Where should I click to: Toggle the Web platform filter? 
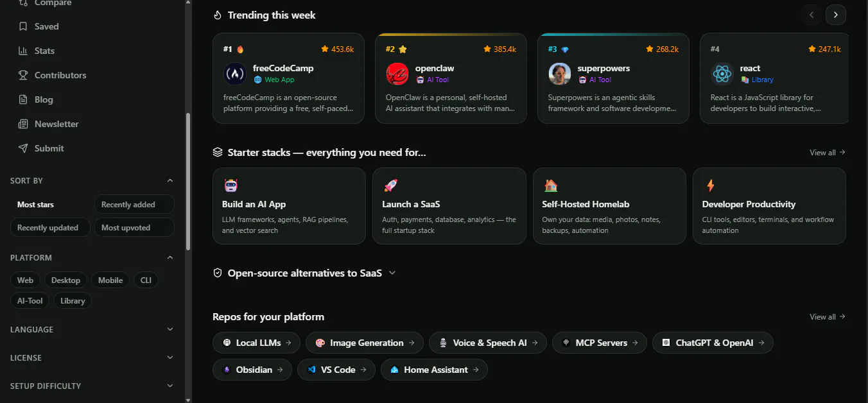pyautogui.click(x=26, y=280)
